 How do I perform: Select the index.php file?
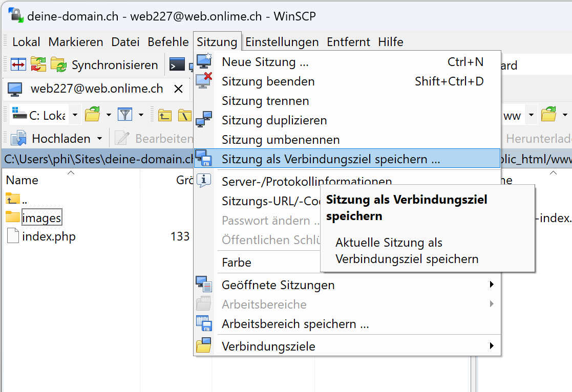[x=49, y=236]
